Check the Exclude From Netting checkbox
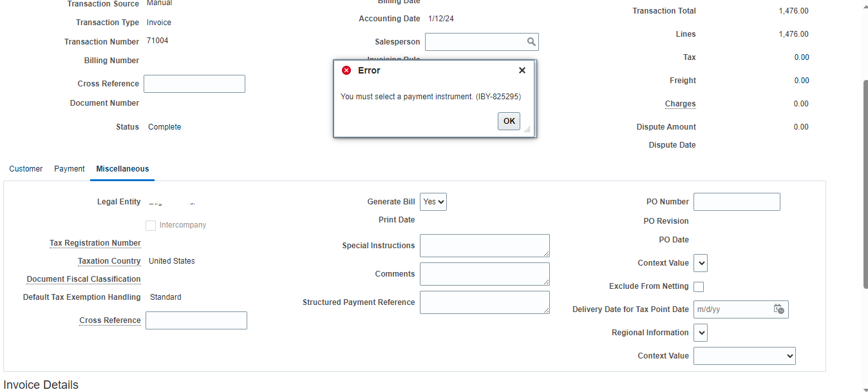The width and height of the screenshot is (868, 392). (699, 286)
